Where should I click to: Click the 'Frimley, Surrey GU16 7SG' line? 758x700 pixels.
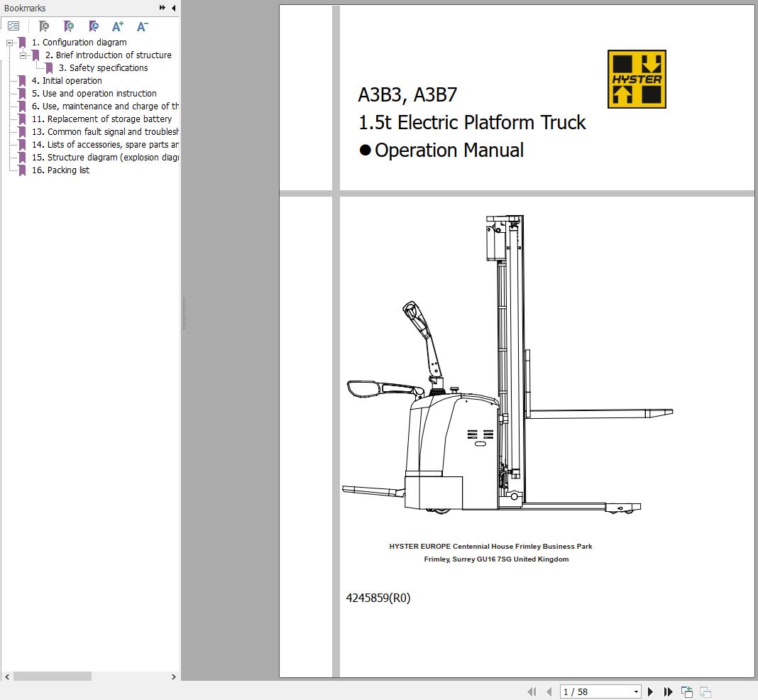497,559
